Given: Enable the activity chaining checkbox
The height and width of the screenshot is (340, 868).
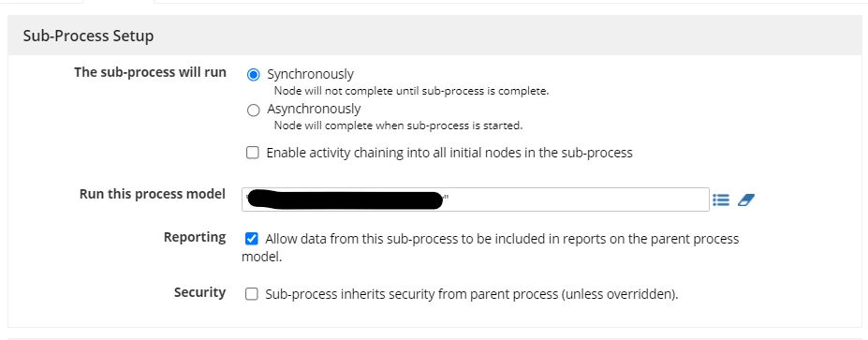Looking at the screenshot, I should pos(253,153).
